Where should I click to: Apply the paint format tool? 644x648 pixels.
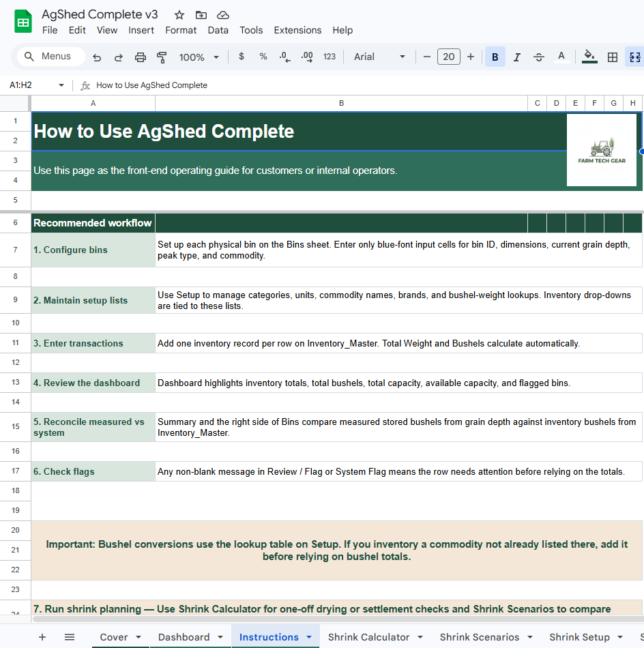[x=162, y=57]
